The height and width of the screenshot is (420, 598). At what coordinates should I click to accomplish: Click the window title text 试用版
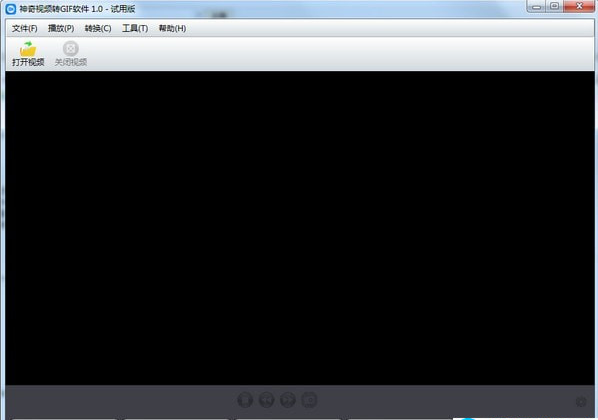[123, 9]
